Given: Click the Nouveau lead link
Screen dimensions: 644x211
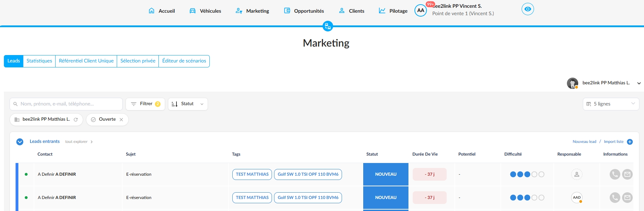Looking at the screenshot, I should click(x=584, y=142).
